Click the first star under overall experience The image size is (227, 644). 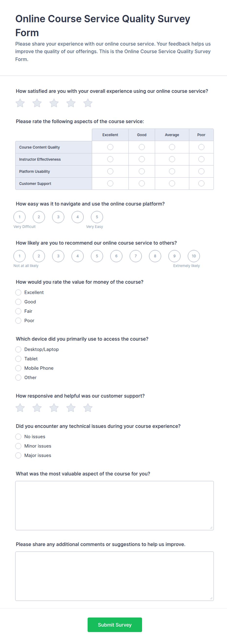pyautogui.click(x=20, y=103)
